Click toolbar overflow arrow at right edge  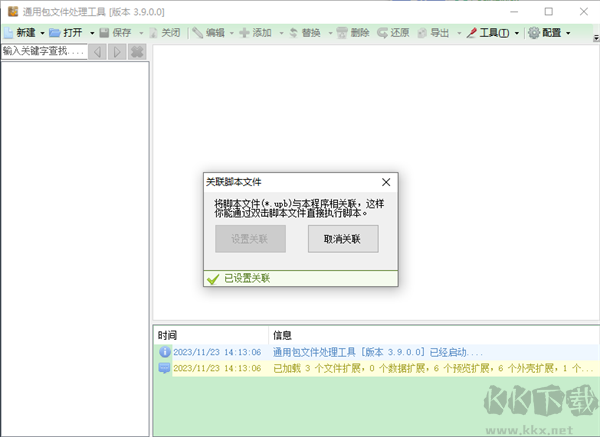point(596,38)
